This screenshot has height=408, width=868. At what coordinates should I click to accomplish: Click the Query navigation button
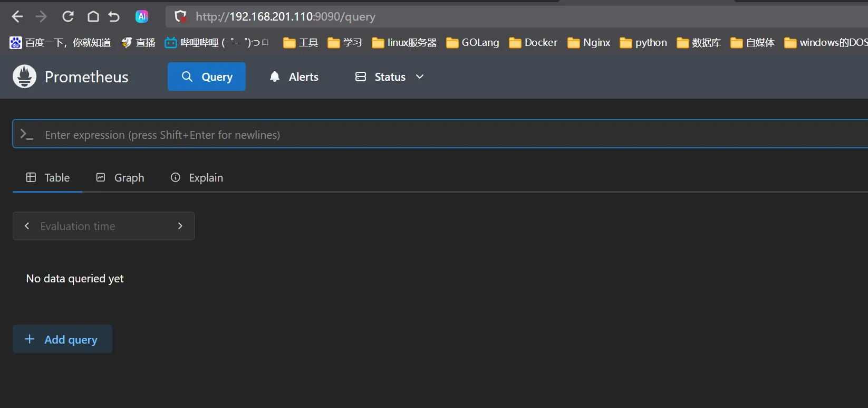coord(207,77)
